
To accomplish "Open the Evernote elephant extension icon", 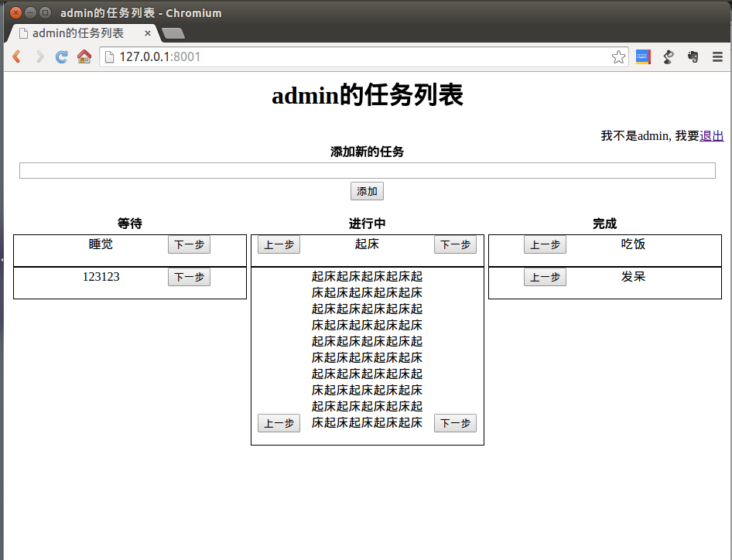I will pos(693,57).
